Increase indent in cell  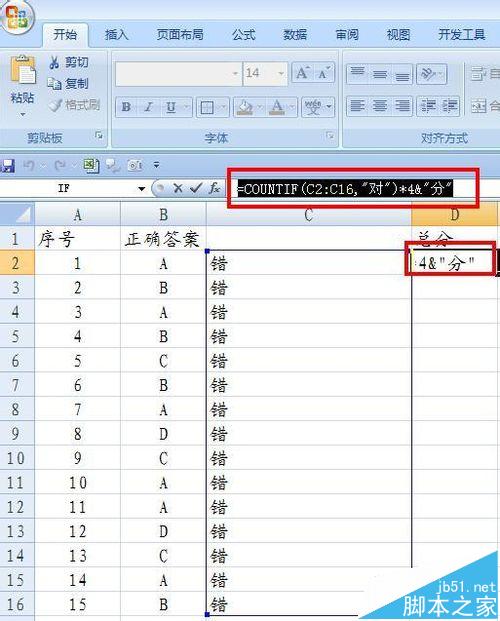(x=449, y=106)
